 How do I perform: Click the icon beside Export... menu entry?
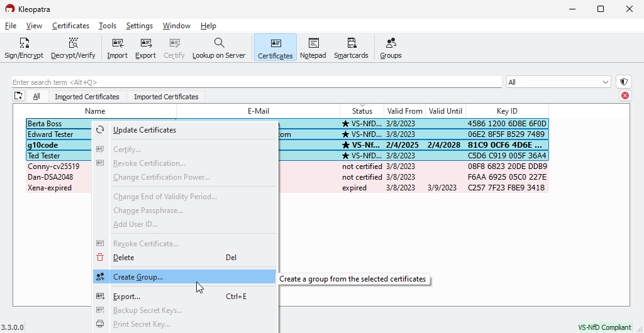[x=100, y=296]
